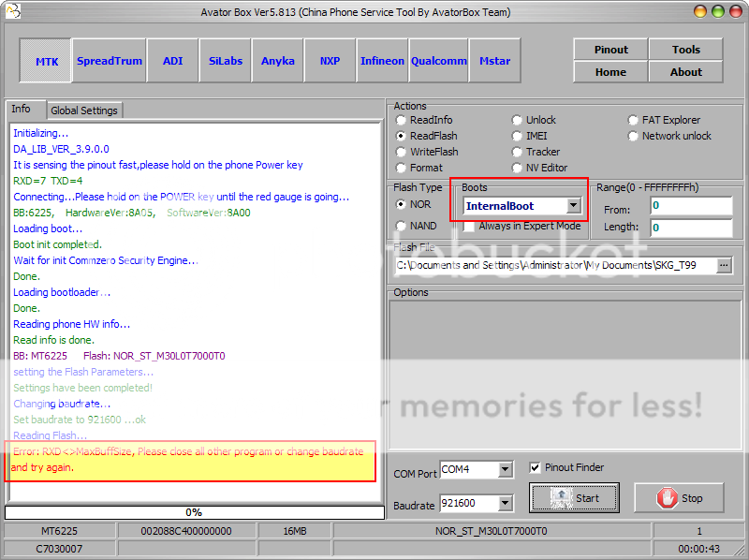Click the 16MB status bar cell
This screenshot has height=560, width=749.
pos(295,531)
